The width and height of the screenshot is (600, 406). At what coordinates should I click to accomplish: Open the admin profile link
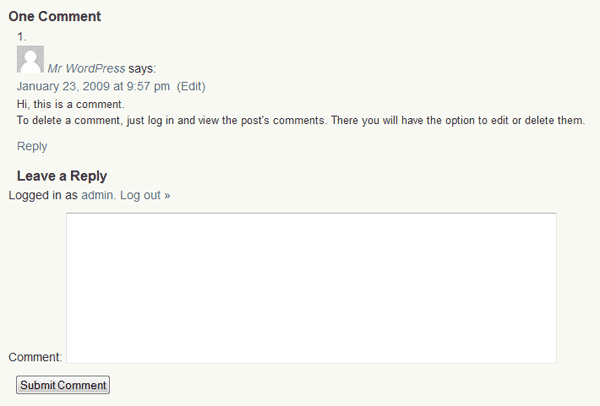point(97,195)
